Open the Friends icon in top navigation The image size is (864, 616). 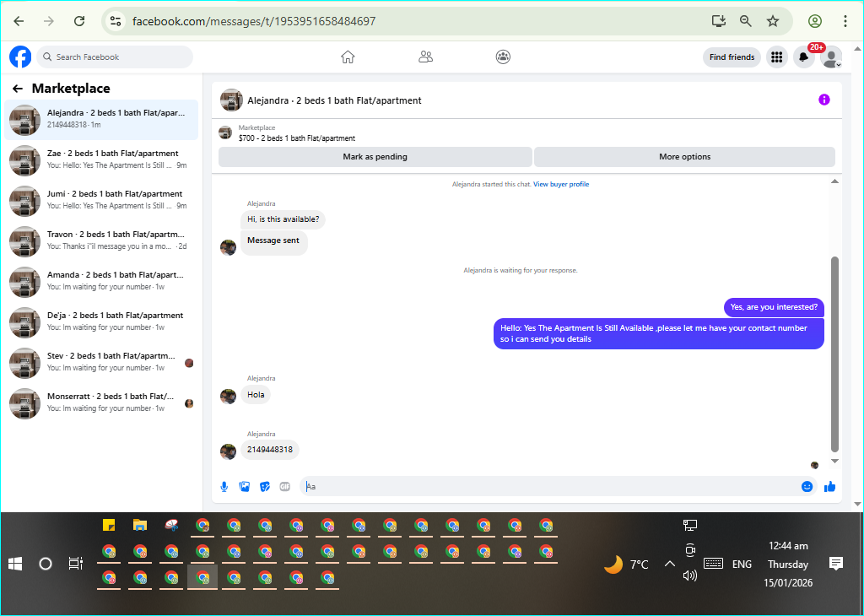click(x=425, y=57)
